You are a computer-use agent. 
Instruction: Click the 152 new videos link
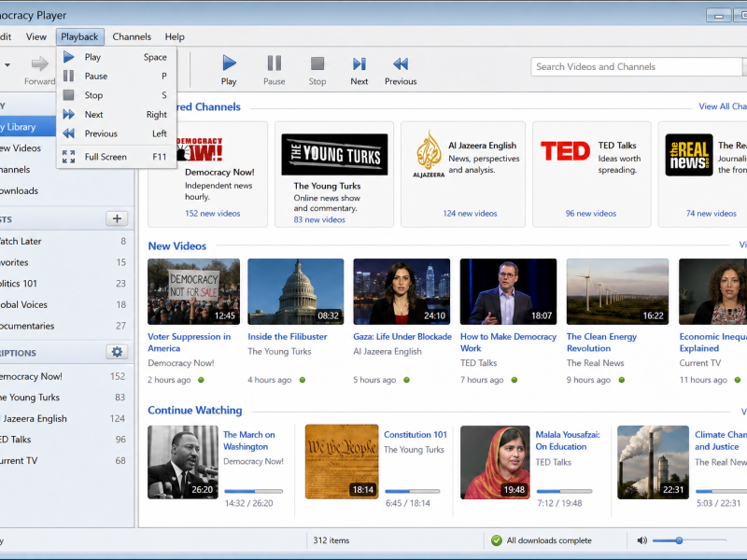pyautogui.click(x=213, y=214)
